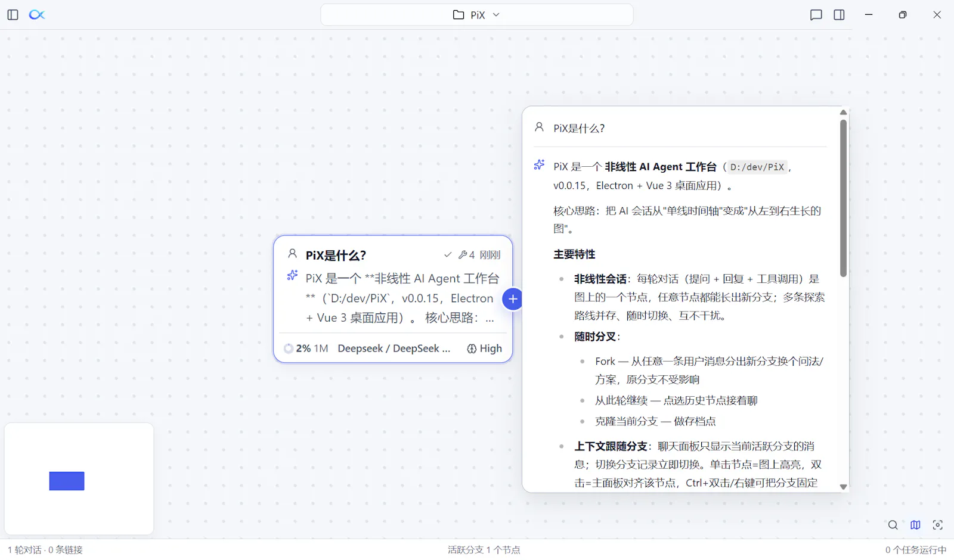Click the scroll up arrow in chat panel
Screen dimensions: 954x560
[x=843, y=112]
